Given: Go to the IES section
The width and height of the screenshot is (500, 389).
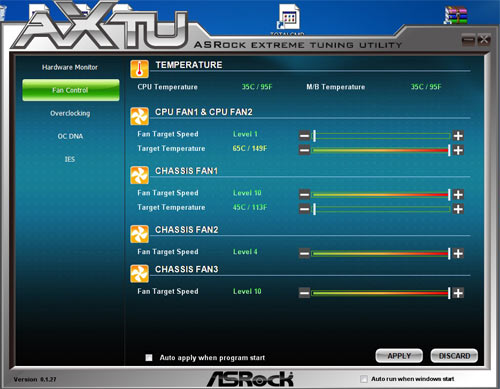Looking at the screenshot, I should click(x=70, y=159).
